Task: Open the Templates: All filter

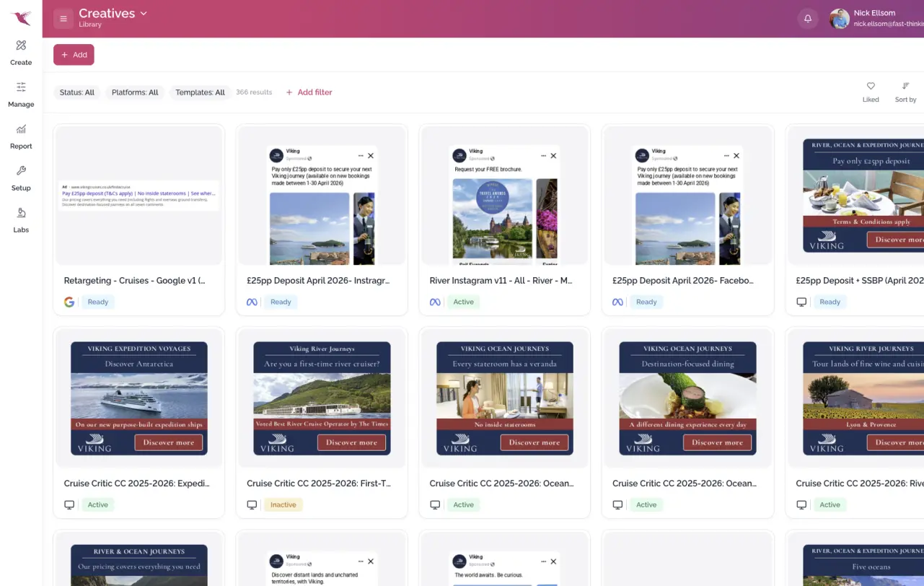Action: [200, 92]
